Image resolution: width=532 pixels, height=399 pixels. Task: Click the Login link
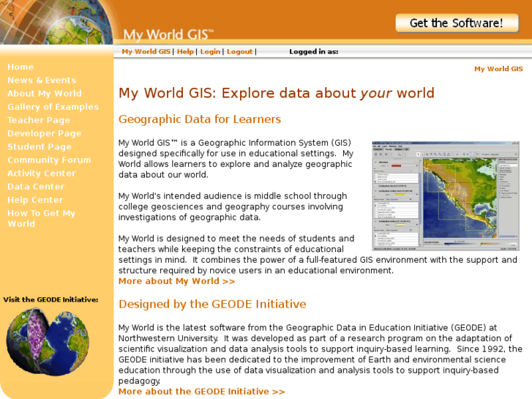click(210, 52)
